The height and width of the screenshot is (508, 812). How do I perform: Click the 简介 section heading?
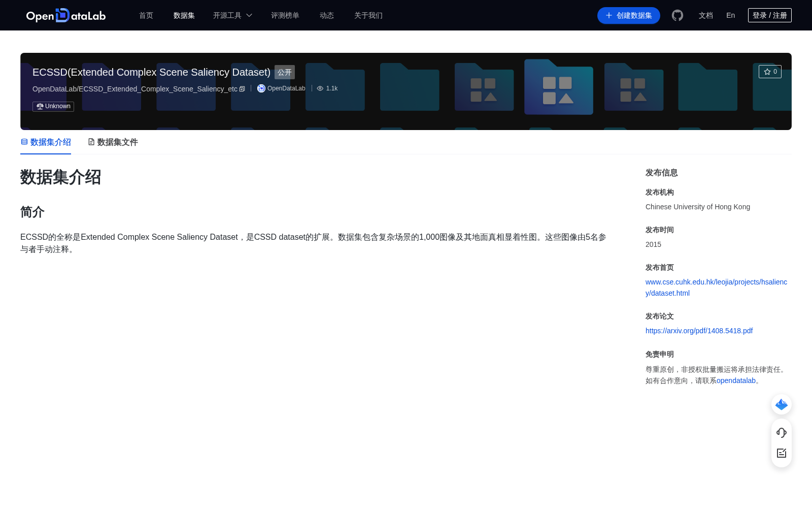pyautogui.click(x=32, y=212)
